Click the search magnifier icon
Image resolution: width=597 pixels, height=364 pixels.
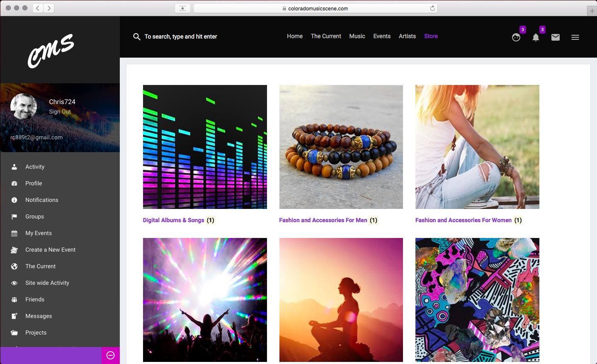(136, 37)
